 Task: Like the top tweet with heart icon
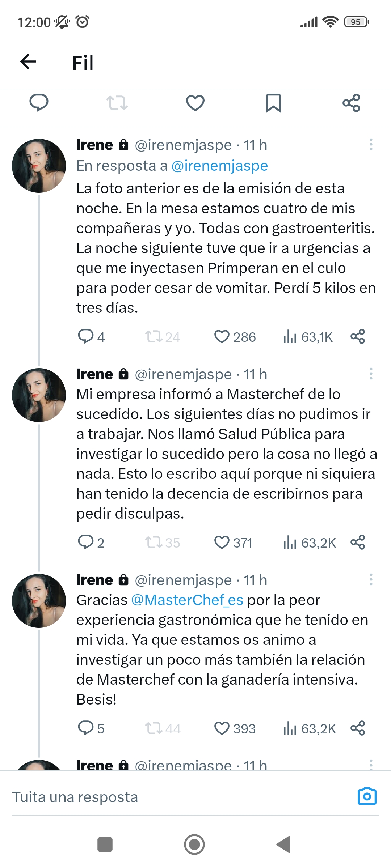point(195,103)
